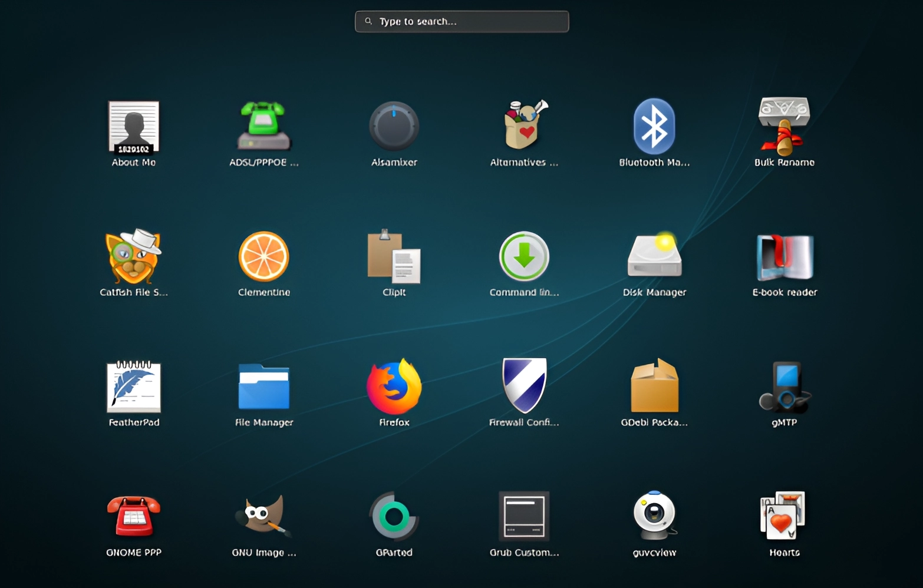Launch File Manager folder icon
923x588 pixels.
pos(263,387)
